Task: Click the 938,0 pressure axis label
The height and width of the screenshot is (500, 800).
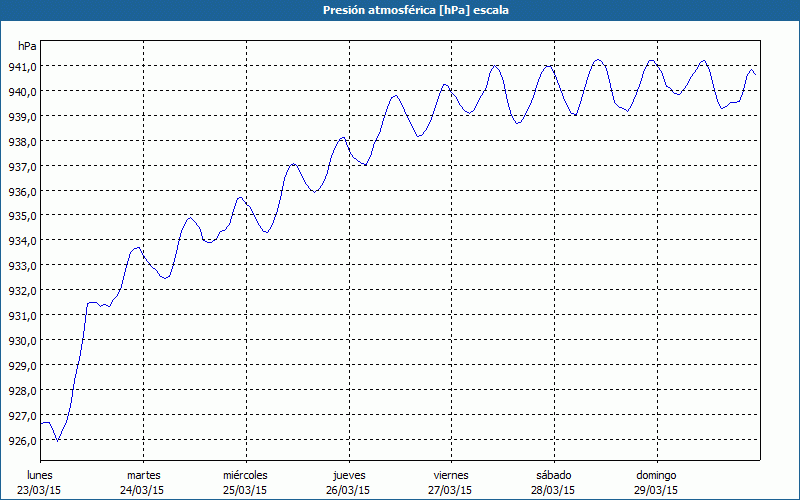Action: click(x=24, y=141)
